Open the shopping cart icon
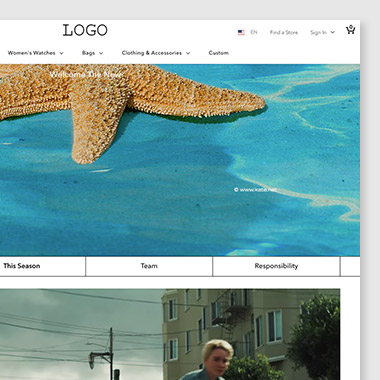Image resolution: width=380 pixels, height=380 pixels. pos(350,30)
